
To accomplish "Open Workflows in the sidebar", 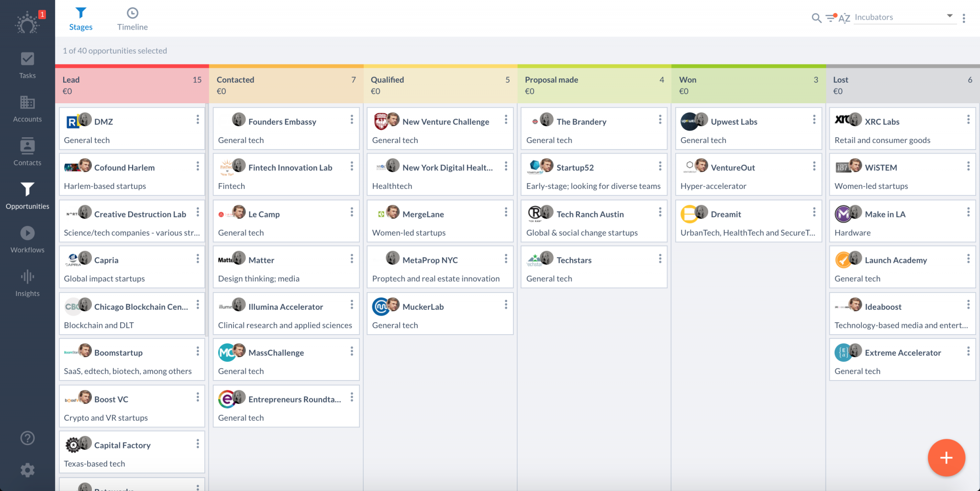I will [27, 240].
